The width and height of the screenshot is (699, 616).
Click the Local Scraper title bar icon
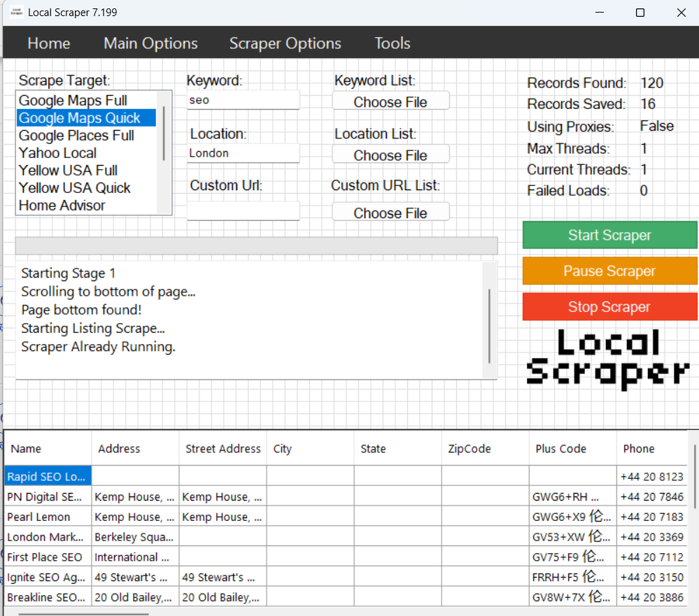click(x=17, y=12)
